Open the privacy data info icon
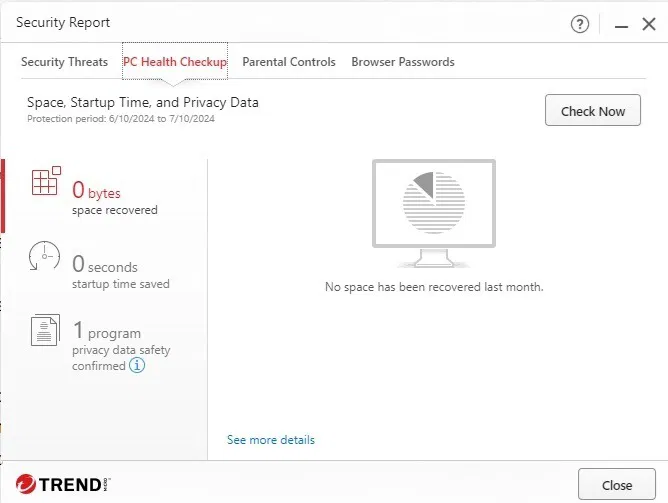 click(137, 365)
